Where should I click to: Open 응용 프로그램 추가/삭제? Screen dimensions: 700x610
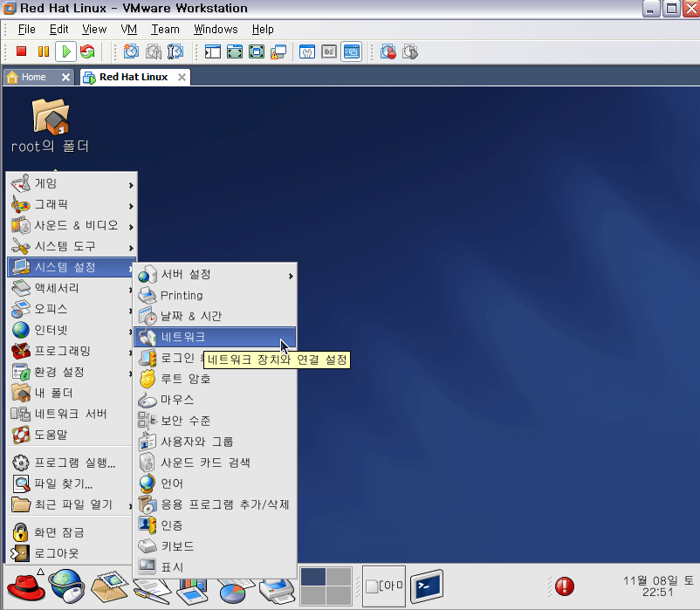[x=215, y=504]
